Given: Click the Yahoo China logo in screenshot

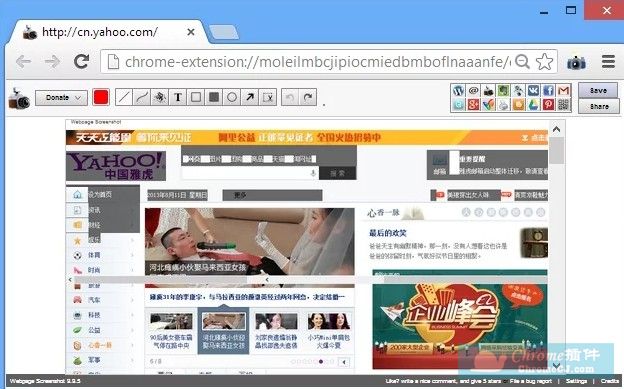Looking at the screenshot, I should tap(116, 166).
